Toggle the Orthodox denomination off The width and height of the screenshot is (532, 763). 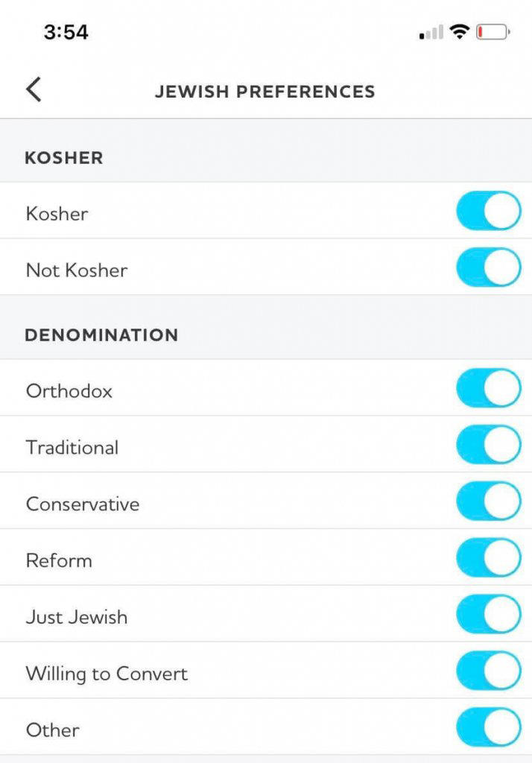coord(488,387)
